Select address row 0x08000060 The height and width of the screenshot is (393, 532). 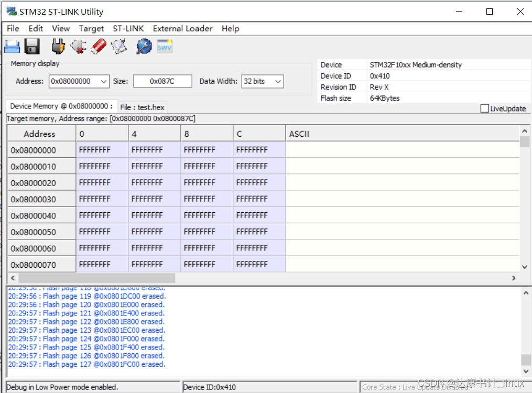pyautogui.click(x=41, y=248)
